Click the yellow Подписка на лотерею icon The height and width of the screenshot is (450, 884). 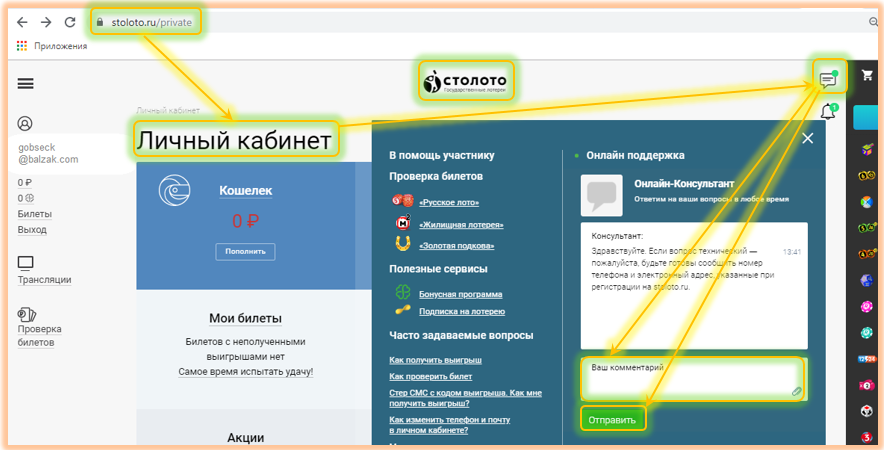(x=403, y=310)
